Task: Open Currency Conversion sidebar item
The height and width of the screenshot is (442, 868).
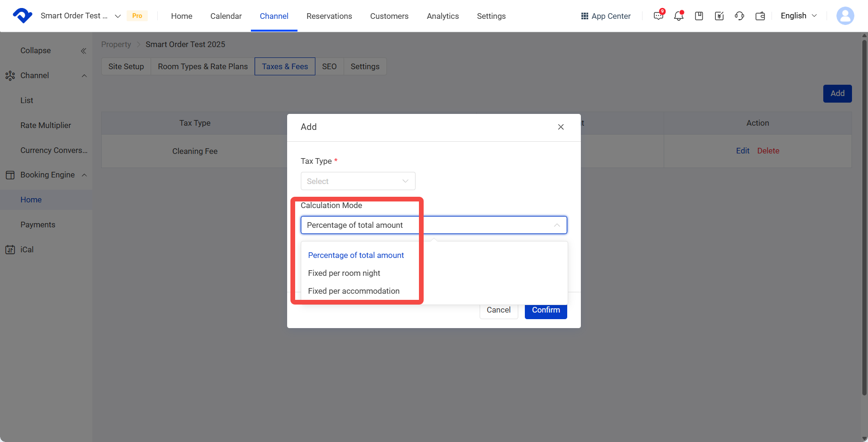Action: coord(54,150)
